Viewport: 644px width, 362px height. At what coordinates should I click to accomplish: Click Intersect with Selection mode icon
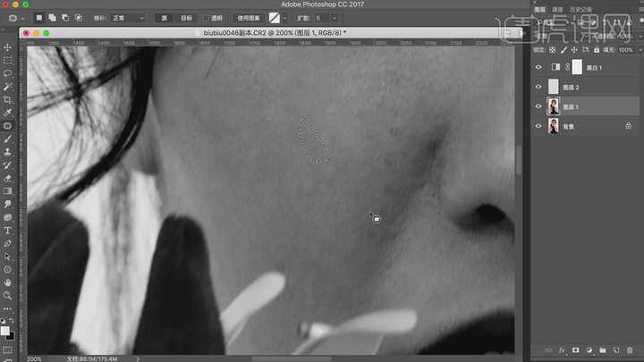tap(79, 18)
